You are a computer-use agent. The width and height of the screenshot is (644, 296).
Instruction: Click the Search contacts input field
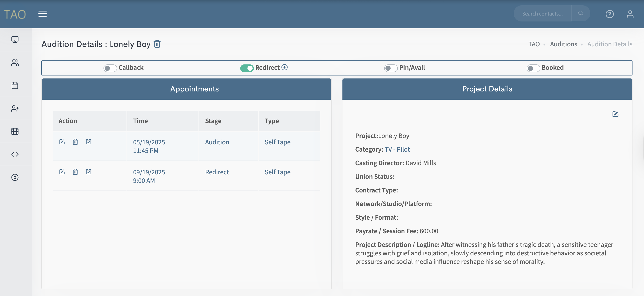coord(542,14)
